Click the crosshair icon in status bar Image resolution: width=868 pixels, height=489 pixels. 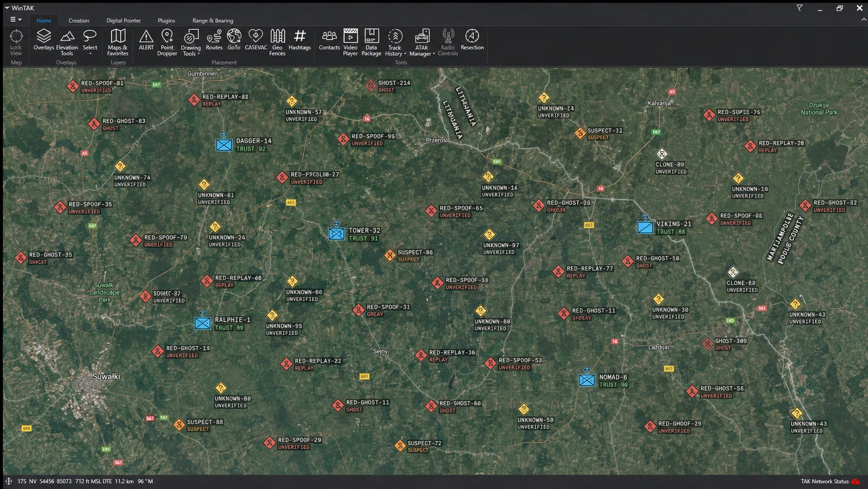(x=8, y=481)
